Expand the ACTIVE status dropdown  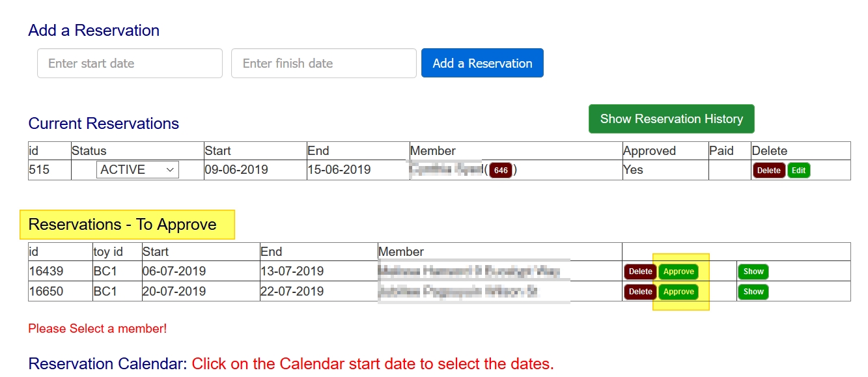pos(137,170)
